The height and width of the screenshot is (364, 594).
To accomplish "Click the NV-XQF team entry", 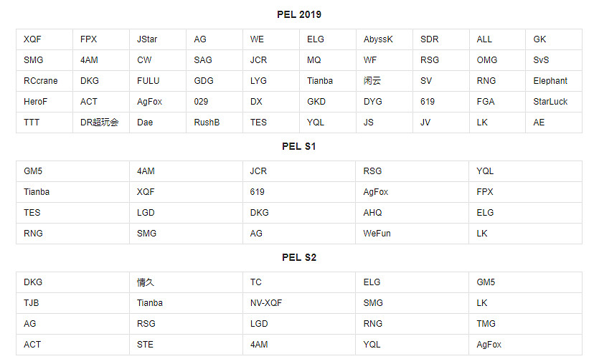I will pos(266,303).
